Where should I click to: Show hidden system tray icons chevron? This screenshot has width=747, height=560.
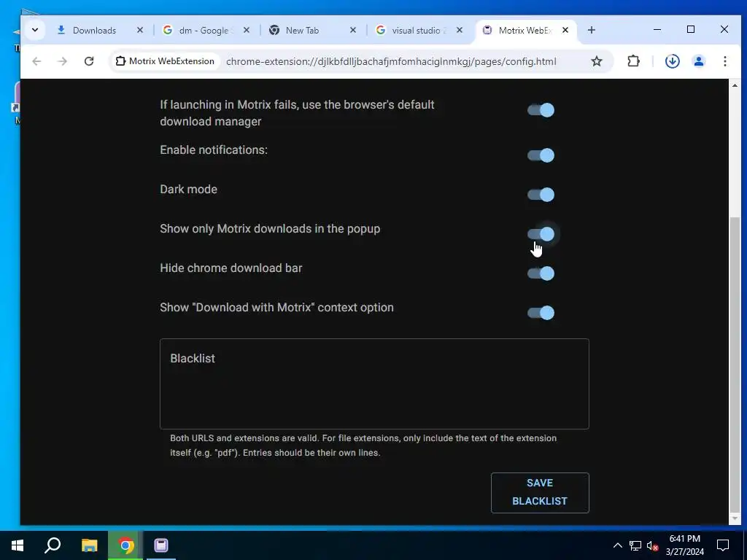click(x=617, y=545)
